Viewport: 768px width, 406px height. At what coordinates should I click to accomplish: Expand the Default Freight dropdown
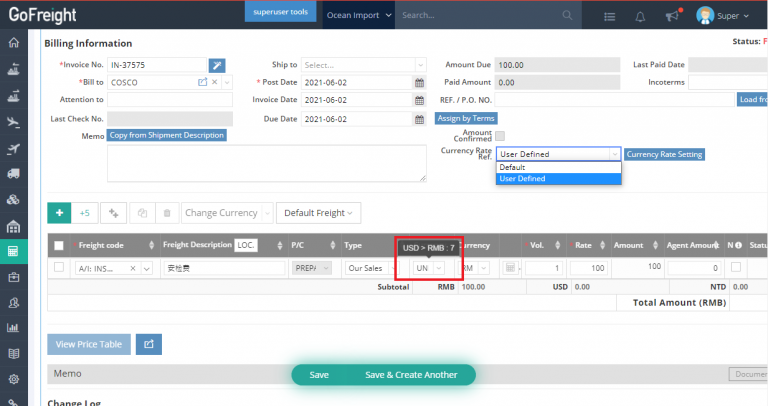pos(319,213)
